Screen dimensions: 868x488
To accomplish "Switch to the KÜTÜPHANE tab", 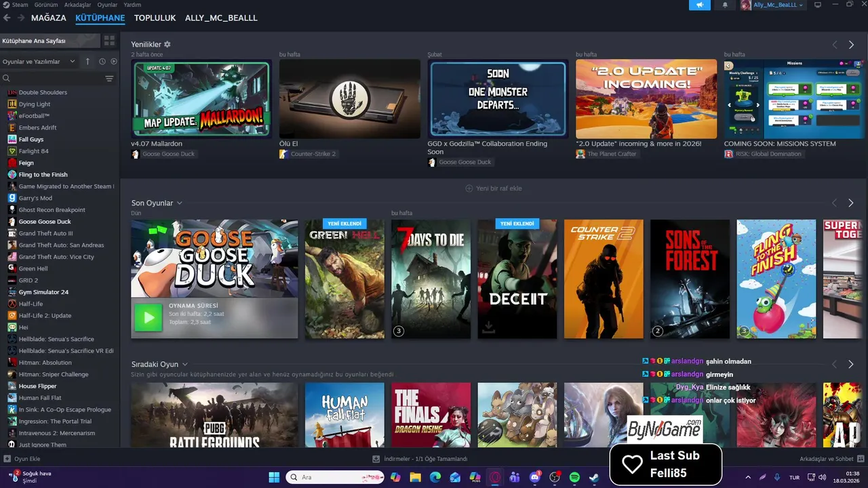I will [100, 18].
